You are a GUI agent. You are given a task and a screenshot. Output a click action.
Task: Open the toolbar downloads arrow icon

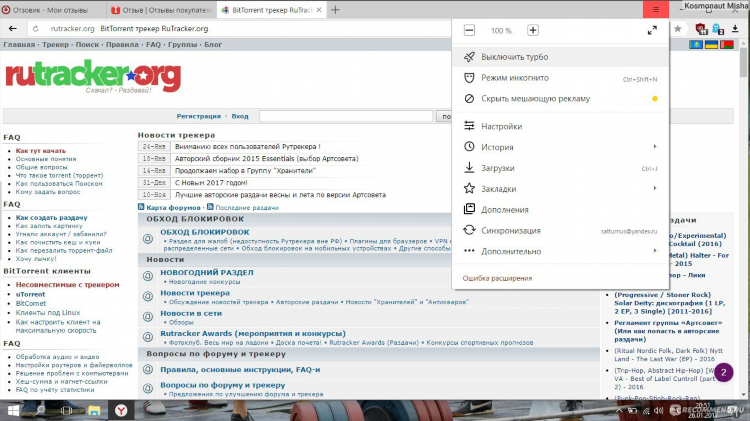click(x=735, y=29)
